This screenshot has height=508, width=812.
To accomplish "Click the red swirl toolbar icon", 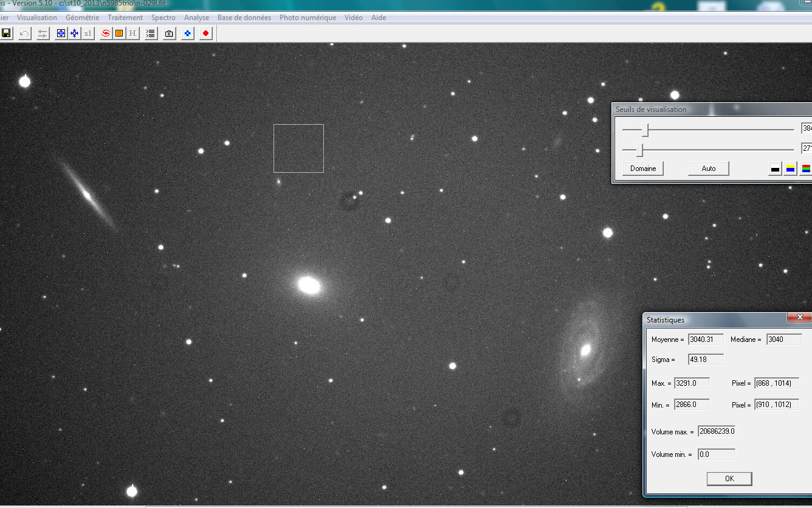I will pyautogui.click(x=106, y=33).
